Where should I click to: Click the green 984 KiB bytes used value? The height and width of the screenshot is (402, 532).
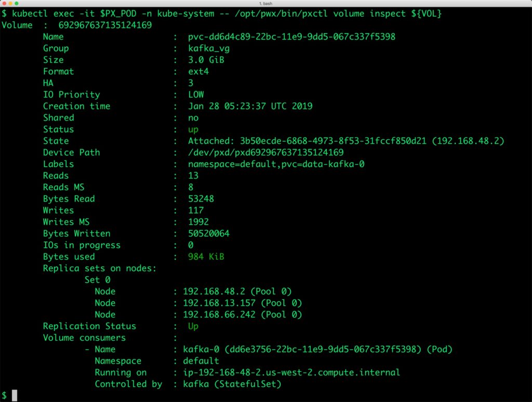(x=206, y=257)
